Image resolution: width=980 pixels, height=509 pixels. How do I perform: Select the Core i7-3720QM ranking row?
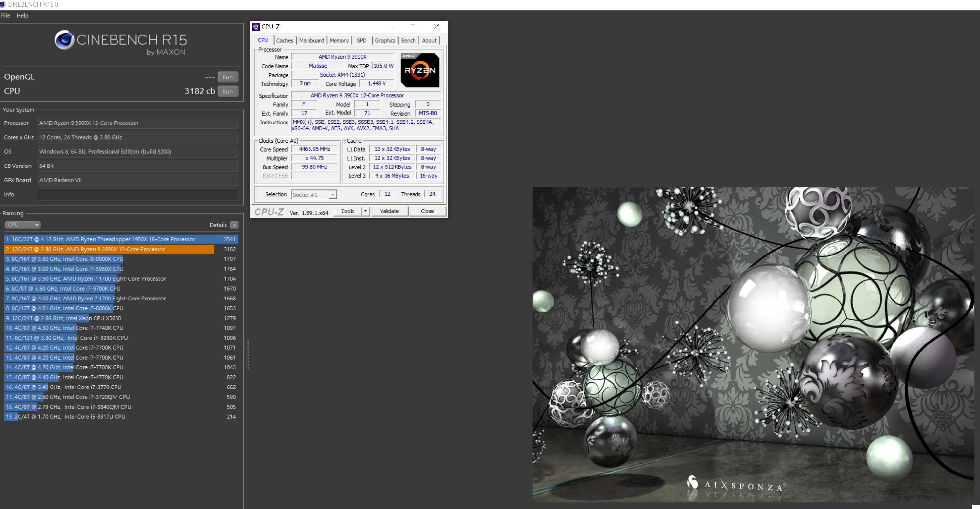pyautogui.click(x=121, y=397)
